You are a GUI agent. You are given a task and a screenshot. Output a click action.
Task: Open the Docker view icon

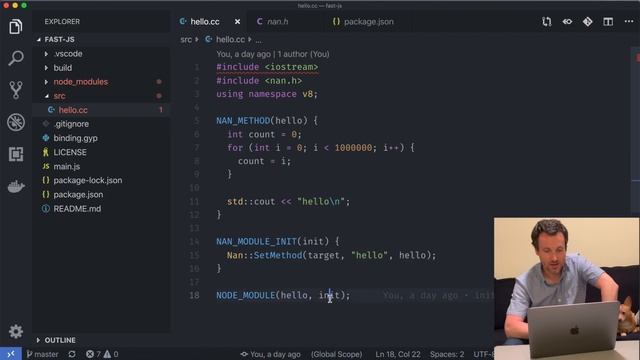[x=16, y=187]
